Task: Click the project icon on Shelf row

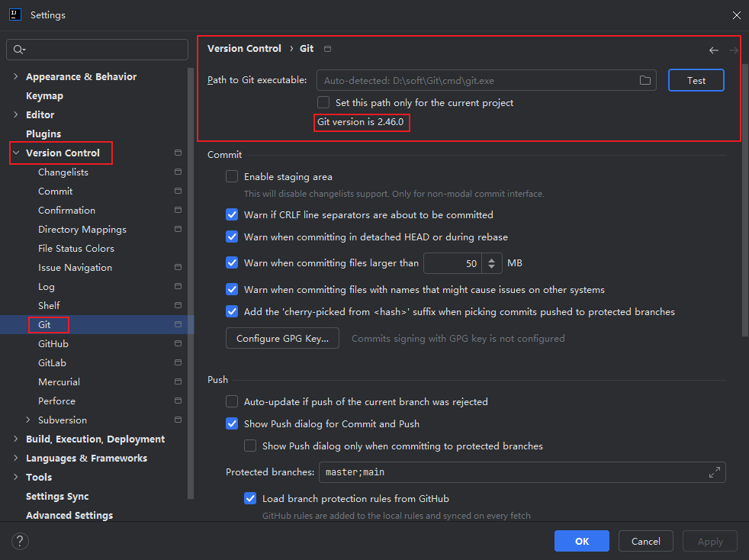Action: click(x=178, y=305)
